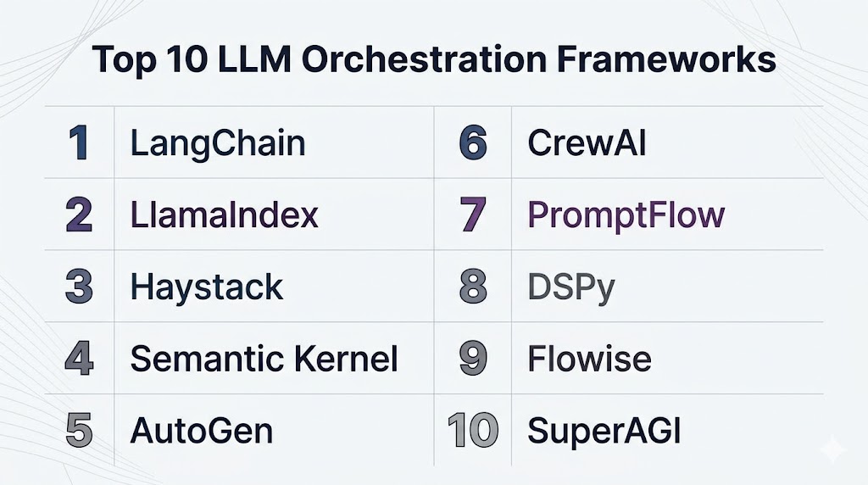The height and width of the screenshot is (485, 868).
Task: Click the rank number 9 badge
Action: coord(473,360)
